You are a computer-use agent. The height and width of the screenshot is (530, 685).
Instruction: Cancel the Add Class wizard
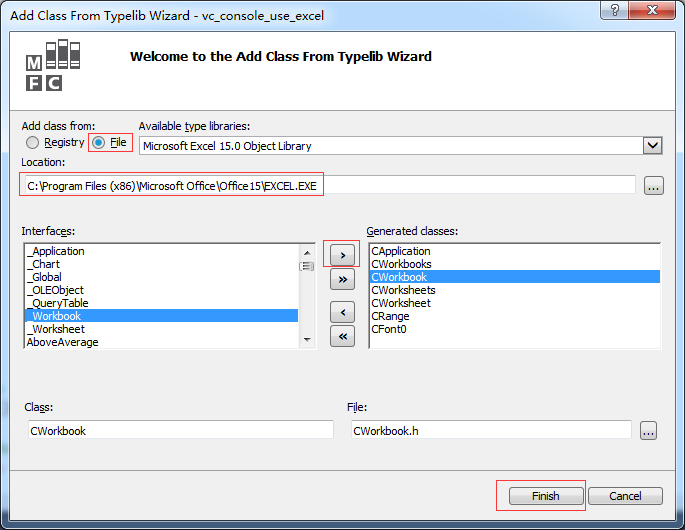pyautogui.click(x=625, y=496)
